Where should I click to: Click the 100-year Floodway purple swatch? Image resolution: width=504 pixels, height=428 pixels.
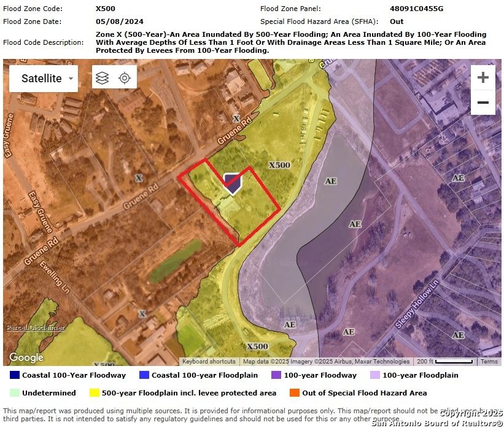[x=276, y=375]
